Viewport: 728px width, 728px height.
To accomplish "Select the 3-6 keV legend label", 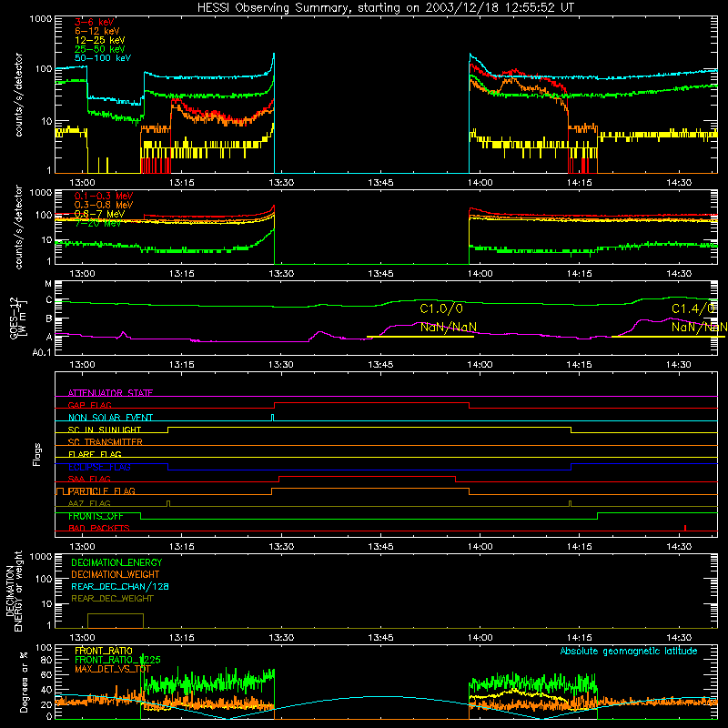I will [95, 22].
